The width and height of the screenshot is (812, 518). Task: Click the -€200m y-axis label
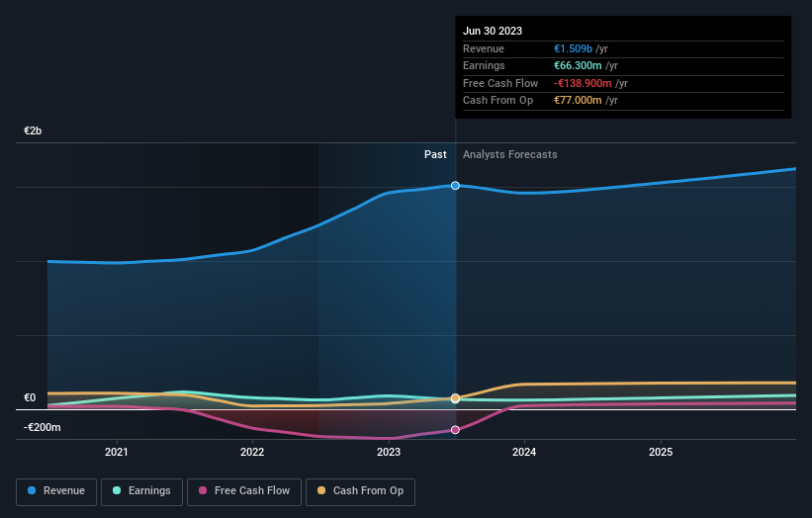click(x=42, y=427)
